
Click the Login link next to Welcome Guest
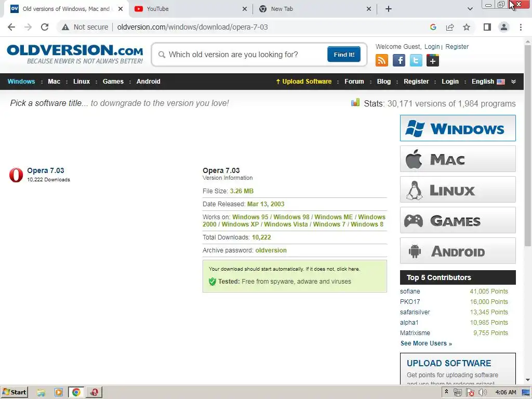432,46
